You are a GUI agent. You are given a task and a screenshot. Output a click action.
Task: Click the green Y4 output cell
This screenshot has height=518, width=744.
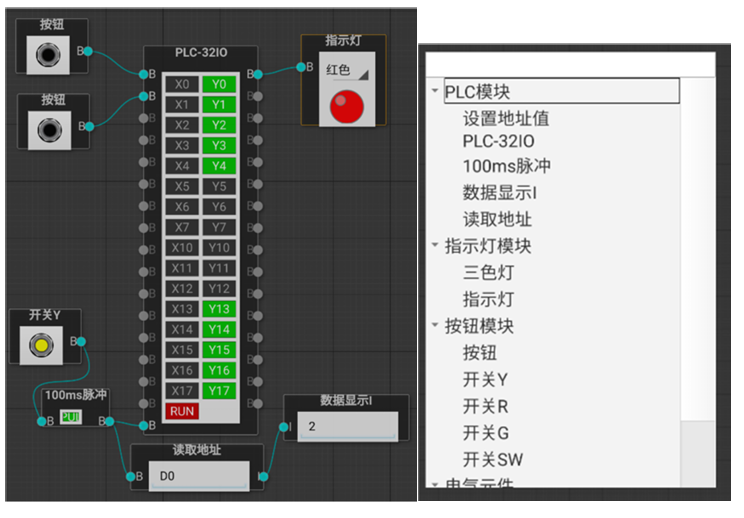(x=219, y=166)
